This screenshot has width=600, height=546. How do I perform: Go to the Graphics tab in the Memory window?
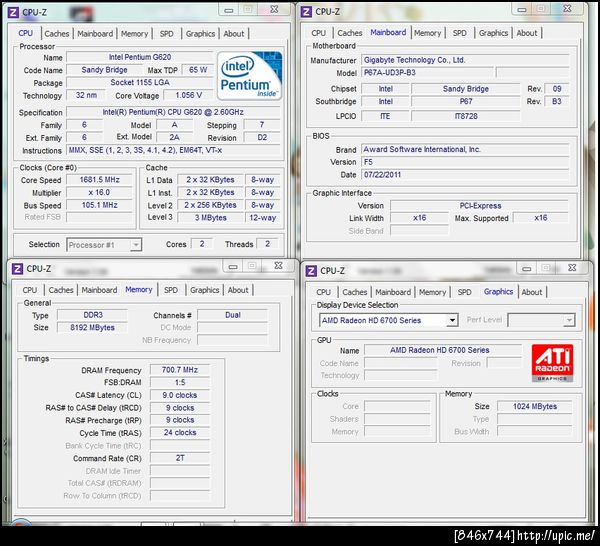204,290
